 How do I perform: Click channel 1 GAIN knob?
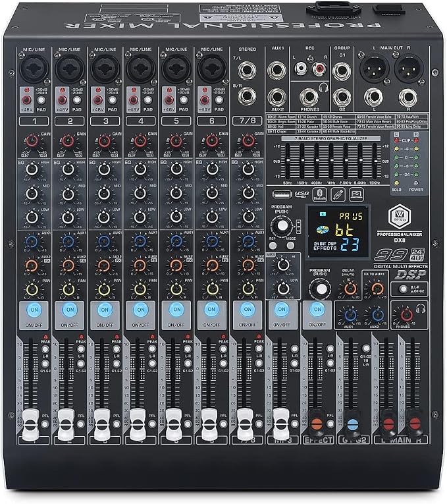click(x=32, y=141)
